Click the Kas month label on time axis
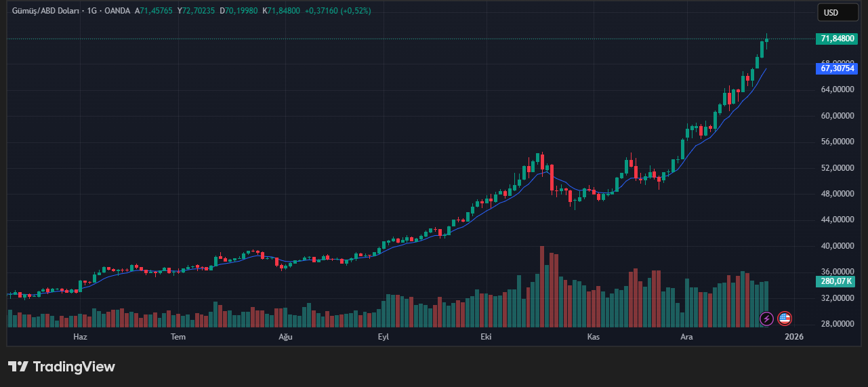The height and width of the screenshot is (387, 868). point(594,337)
